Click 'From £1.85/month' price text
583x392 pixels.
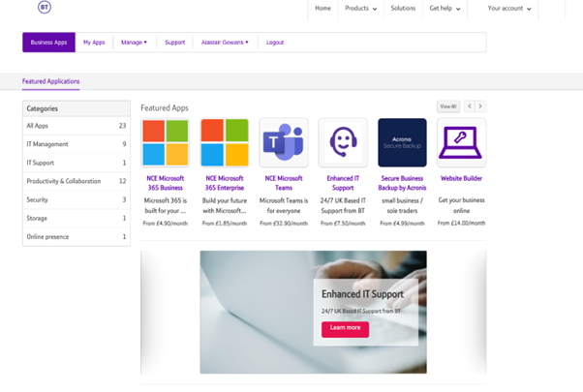225,224
